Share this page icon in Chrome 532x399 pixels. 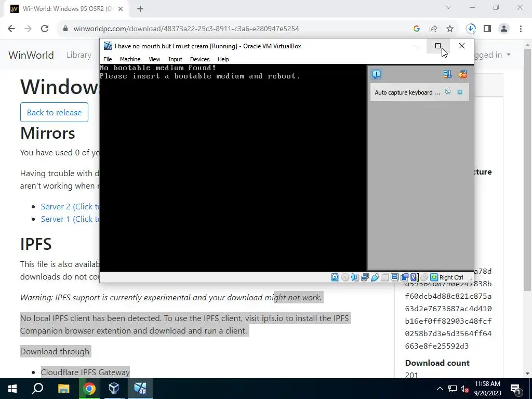click(433, 29)
